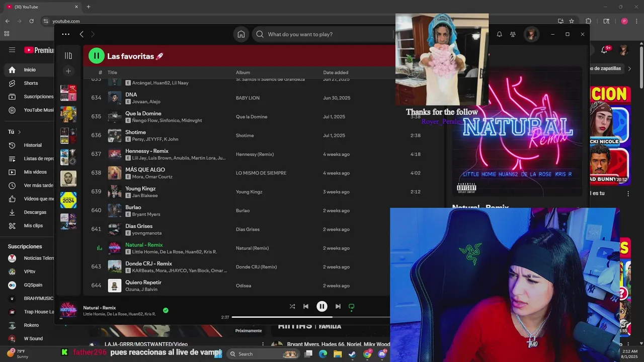Viewport: 644px width, 362px height.
Task: Click the YouTube Premium logo
Action: click(x=39, y=50)
